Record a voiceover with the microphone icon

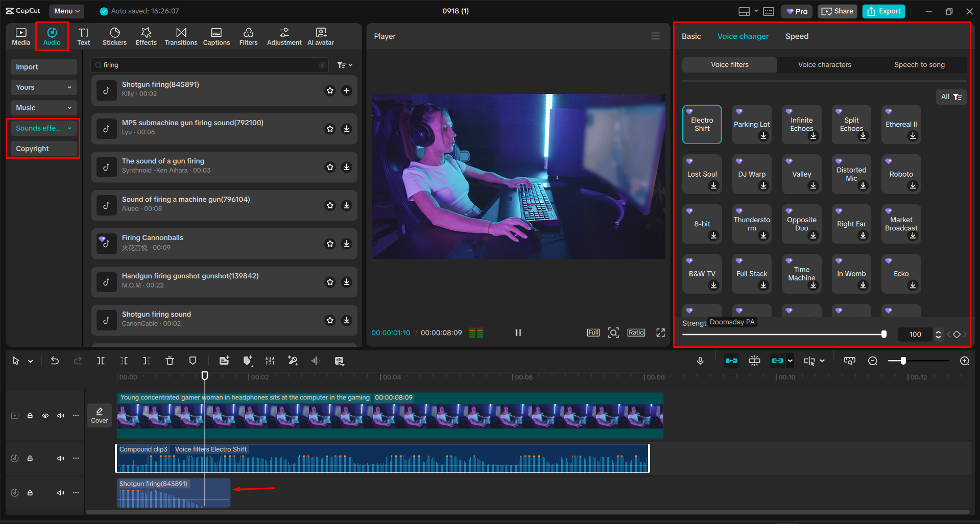coord(700,361)
